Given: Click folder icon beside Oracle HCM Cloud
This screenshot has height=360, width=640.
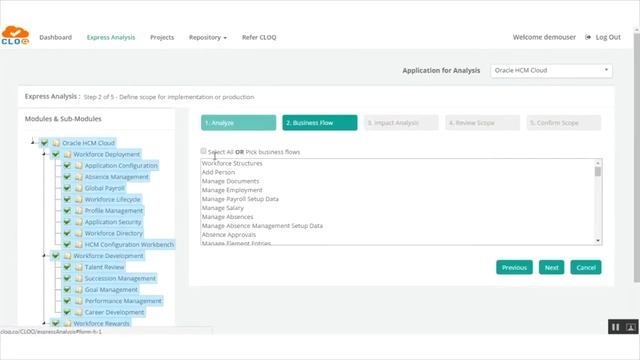Looking at the screenshot, I should [x=56, y=143].
